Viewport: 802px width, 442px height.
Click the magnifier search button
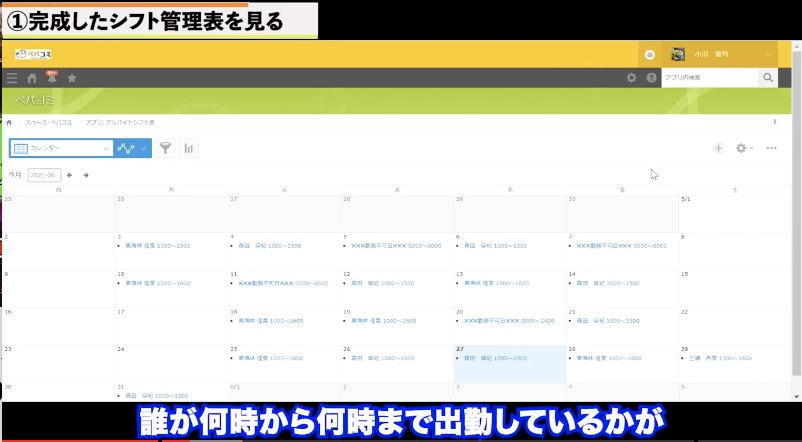[767, 78]
